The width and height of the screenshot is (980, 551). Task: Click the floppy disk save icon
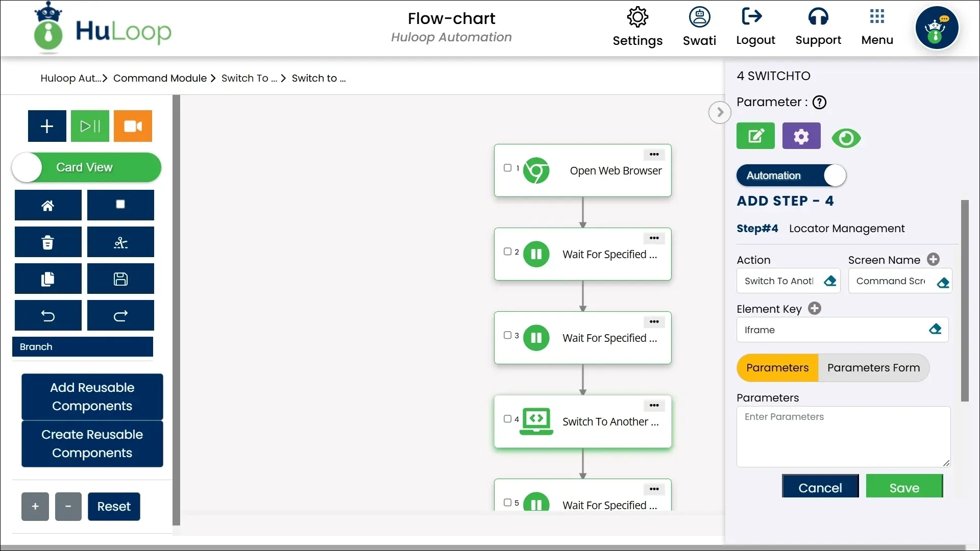(120, 279)
